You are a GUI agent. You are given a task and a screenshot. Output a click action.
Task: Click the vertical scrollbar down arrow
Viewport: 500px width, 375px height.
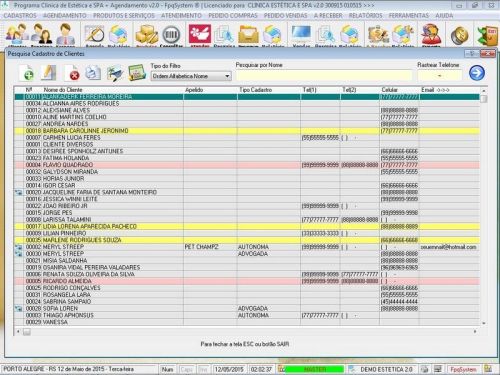pos(483,323)
